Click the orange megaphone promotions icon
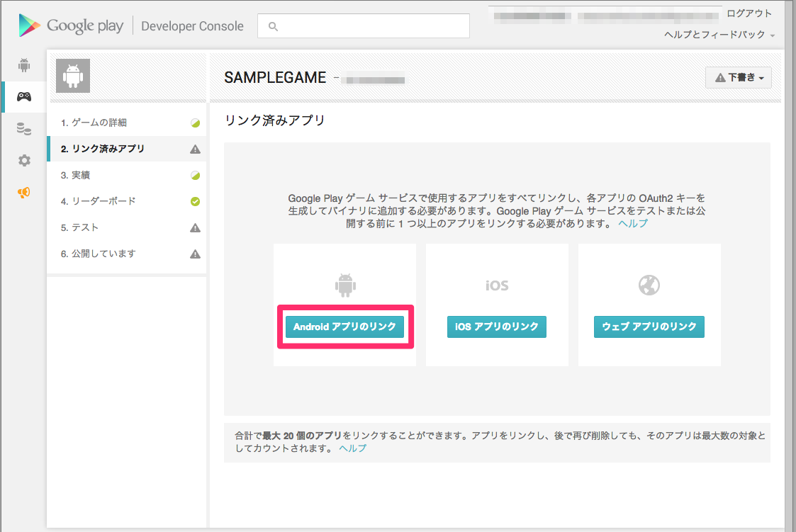Viewport: 796px width, 532px height. pos(23,191)
